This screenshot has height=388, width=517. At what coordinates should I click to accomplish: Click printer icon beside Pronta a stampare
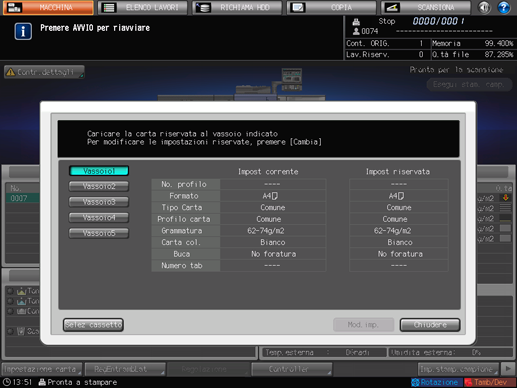click(x=42, y=382)
